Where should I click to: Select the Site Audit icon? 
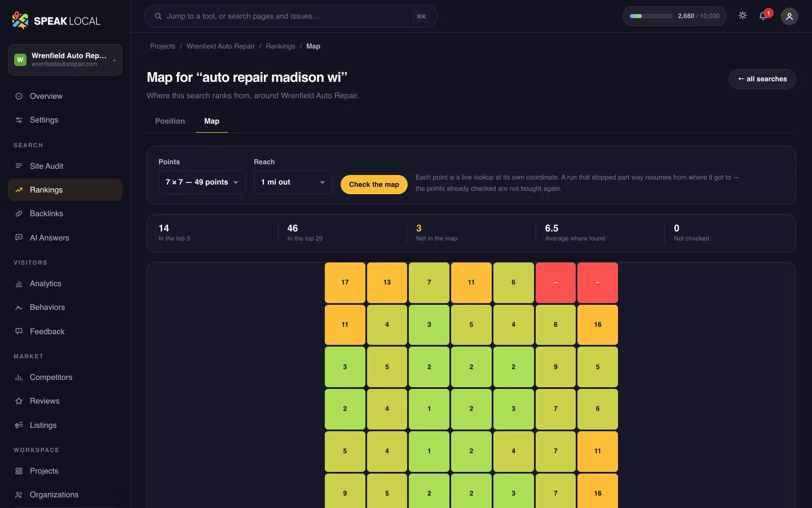19,167
